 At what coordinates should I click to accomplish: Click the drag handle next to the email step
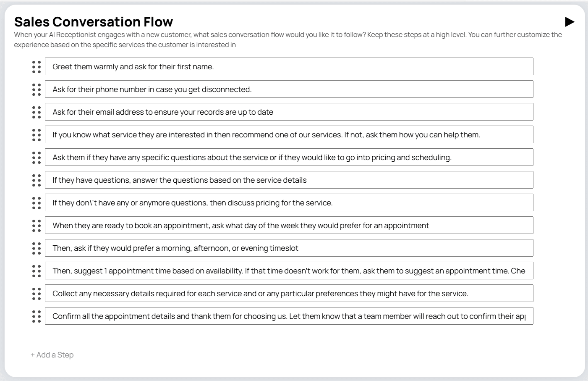pyautogui.click(x=36, y=112)
